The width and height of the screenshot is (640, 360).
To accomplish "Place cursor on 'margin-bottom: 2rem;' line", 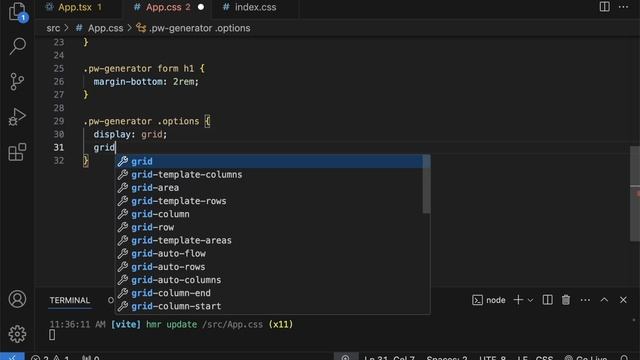I will (146, 82).
